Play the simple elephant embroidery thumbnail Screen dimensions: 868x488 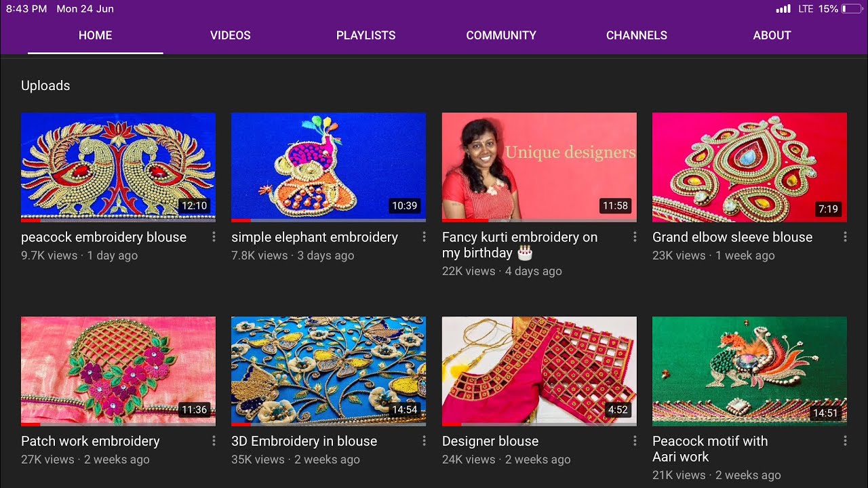(x=328, y=167)
